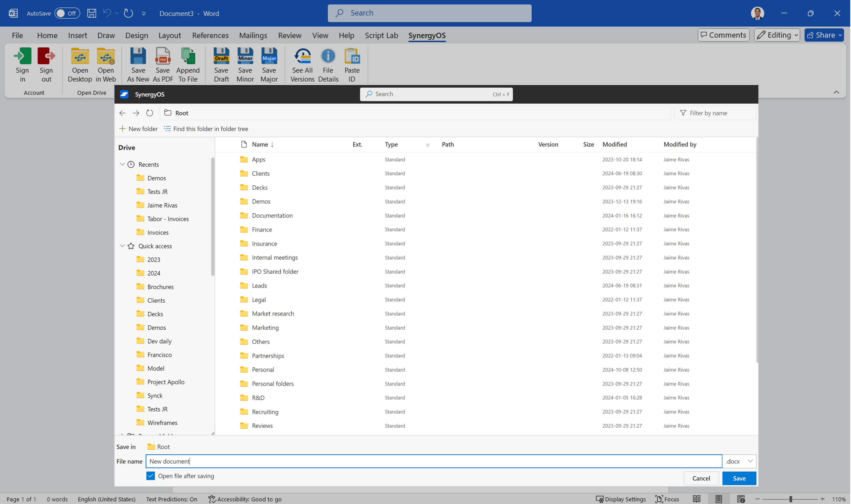Click New folder
851x504 pixels.
point(139,129)
